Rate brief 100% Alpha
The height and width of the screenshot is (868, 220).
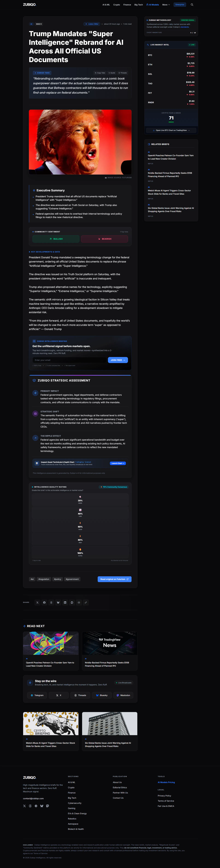coord(80,552)
